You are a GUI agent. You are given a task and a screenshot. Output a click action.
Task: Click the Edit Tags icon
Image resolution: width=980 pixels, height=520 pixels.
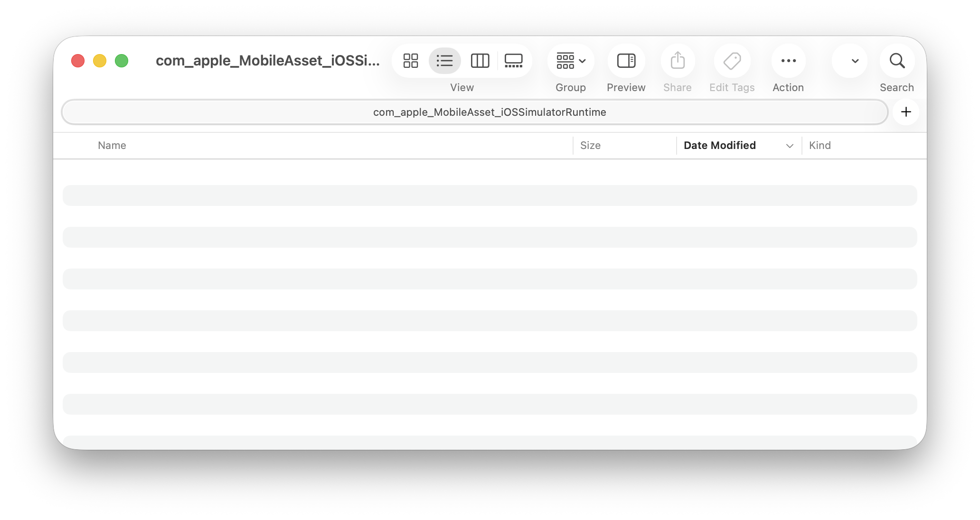(732, 61)
